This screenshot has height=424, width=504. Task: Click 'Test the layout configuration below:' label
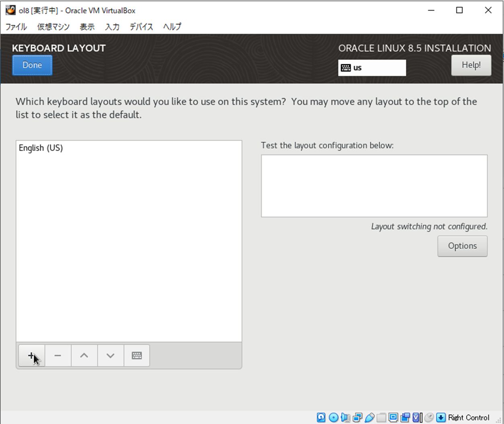tap(327, 145)
